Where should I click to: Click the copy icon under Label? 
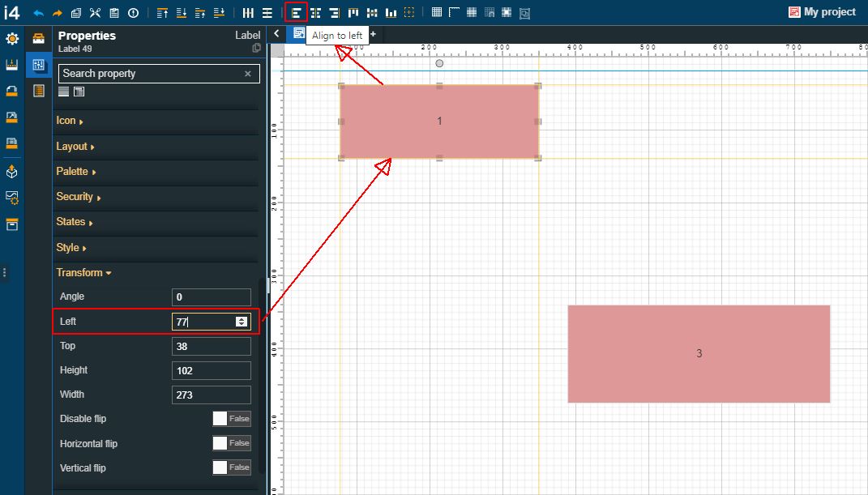point(256,49)
